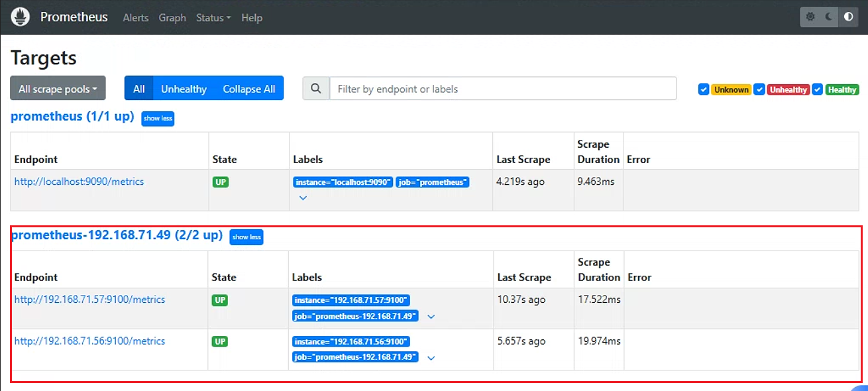868x391 pixels.
Task: Expand labels chevron for the localhost:9090 target
Action: coord(303,197)
